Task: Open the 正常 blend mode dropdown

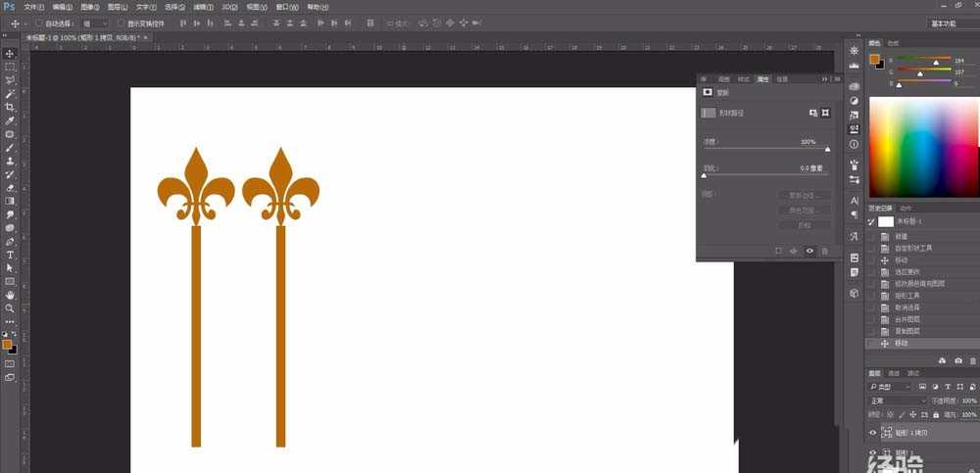Action: [x=897, y=401]
